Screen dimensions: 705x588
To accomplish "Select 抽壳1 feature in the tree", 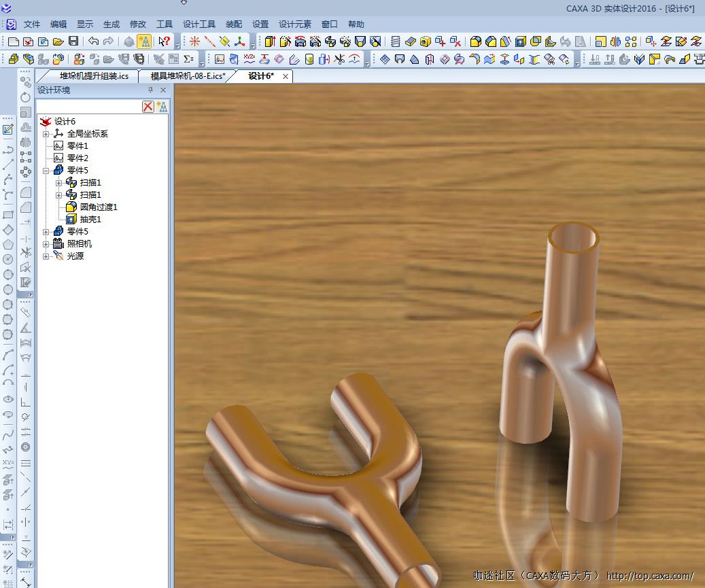I will 90,220.
